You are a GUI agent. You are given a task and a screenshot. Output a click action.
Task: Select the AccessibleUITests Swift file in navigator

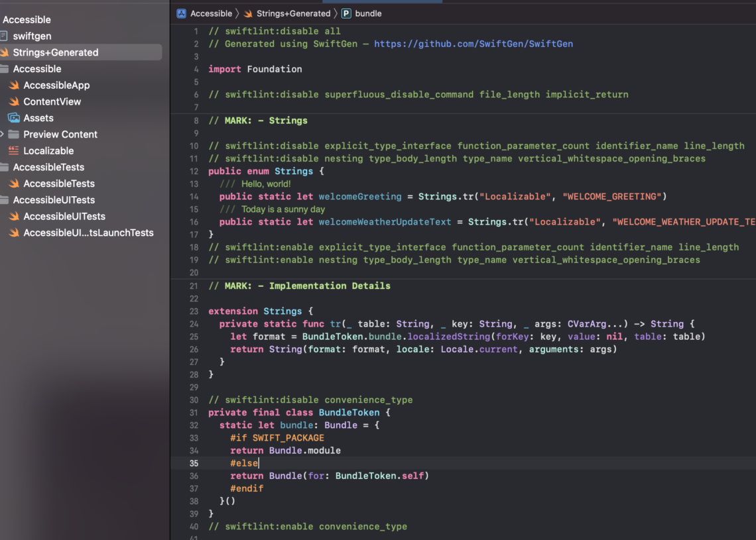coord(64,217)
